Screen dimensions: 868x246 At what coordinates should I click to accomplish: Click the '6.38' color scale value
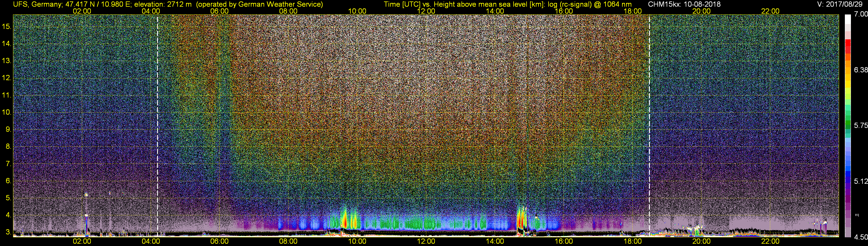pyautogui.click(x=861, y=70)
